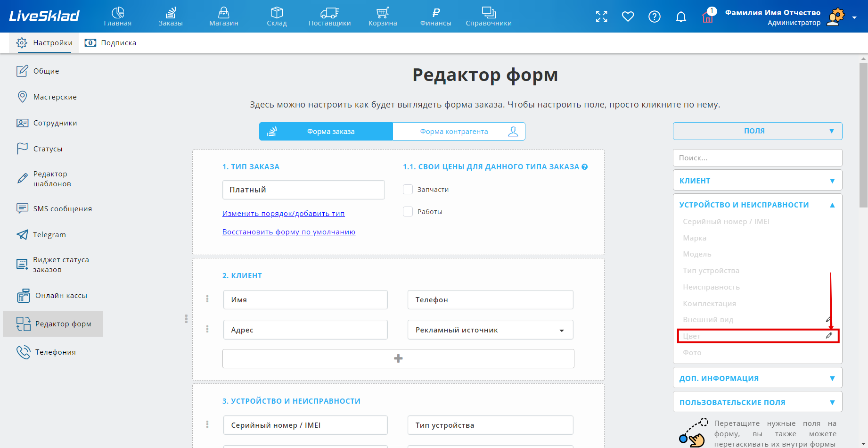Screen dimensions: 868x448
Task: Click the heart favorites icon
Action: click(628, 17)
